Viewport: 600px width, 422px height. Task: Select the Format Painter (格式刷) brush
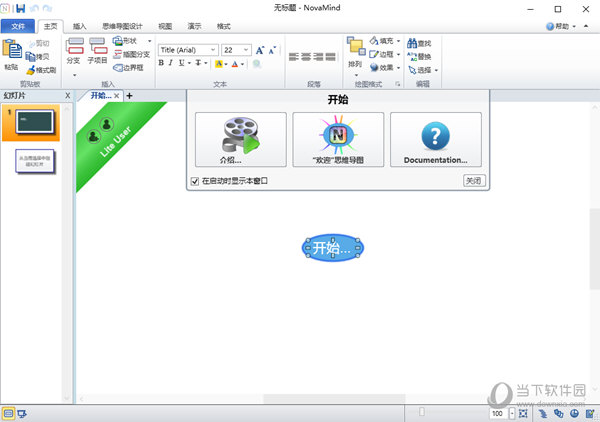[41, 70]
